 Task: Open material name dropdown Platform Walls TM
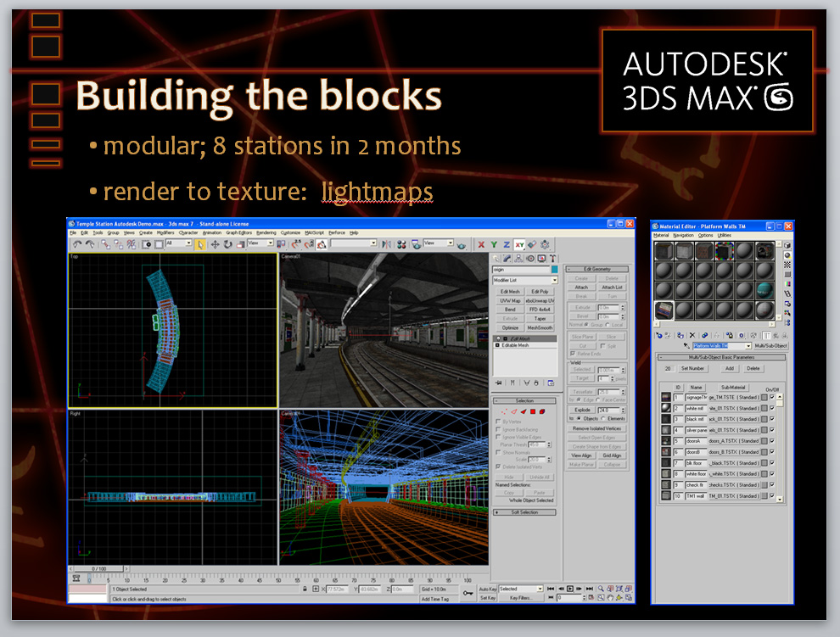[748, 346]
